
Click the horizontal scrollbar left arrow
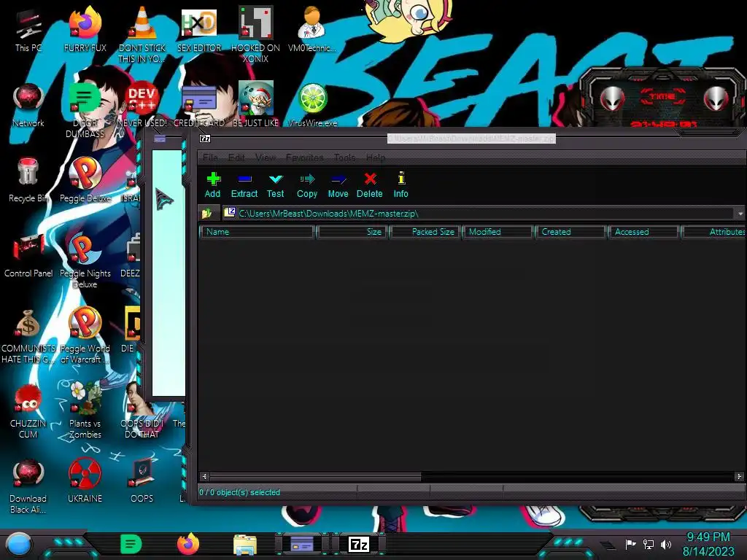click(204, 476)
